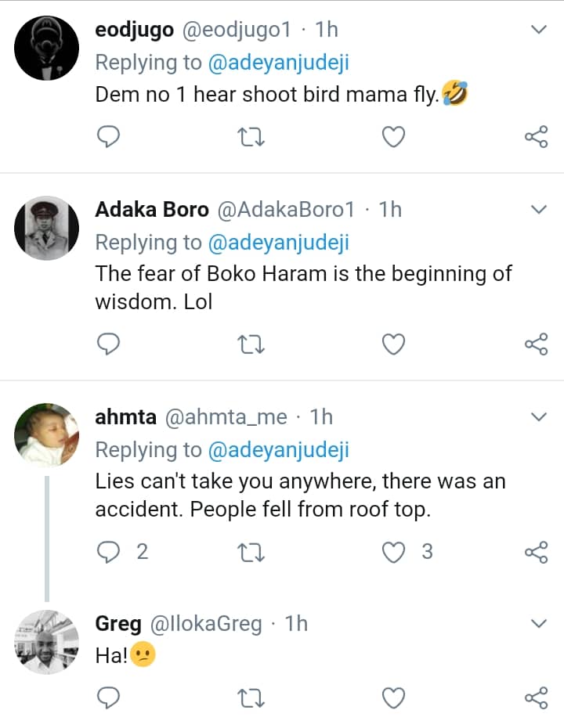This screenshot has height=728, width=564.
Task: Retweet Greg's Ha! tweet
Action: (251, 696)
